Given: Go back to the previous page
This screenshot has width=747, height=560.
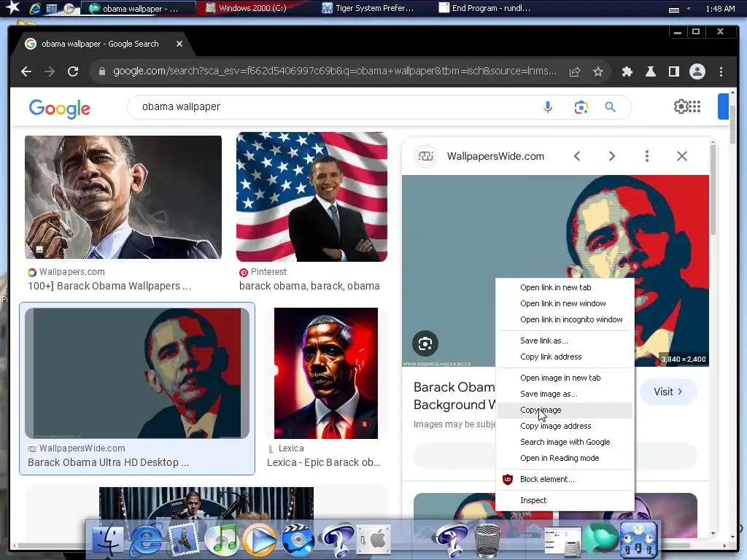Looking at the screenshot, I should click(x=26, y=71).
